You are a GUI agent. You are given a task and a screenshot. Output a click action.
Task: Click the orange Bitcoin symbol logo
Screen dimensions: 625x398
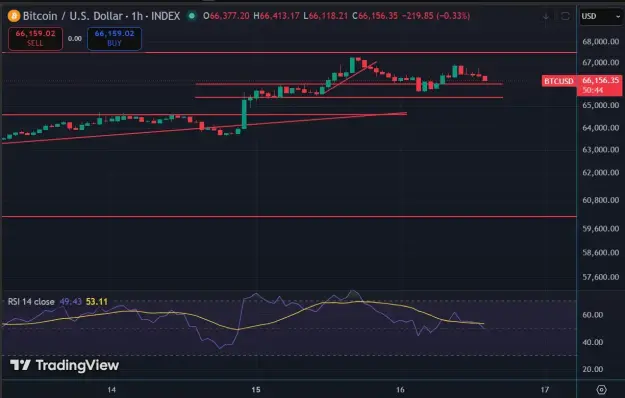coord(14,16)
